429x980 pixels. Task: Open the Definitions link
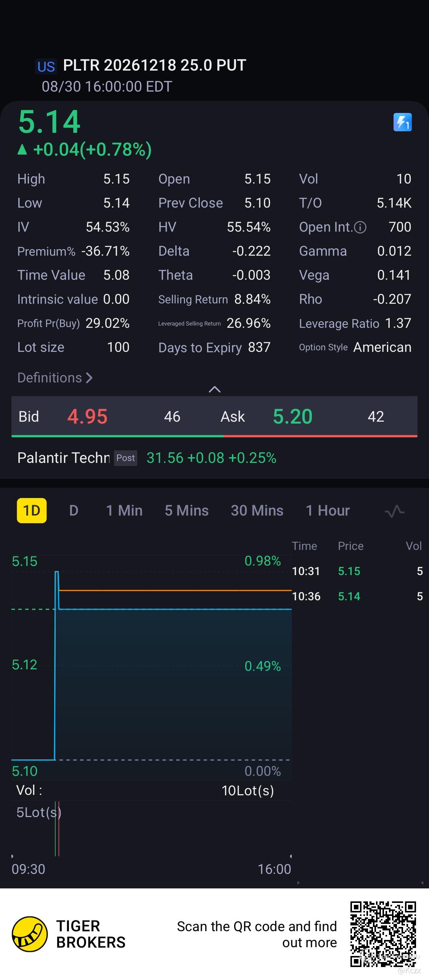(x=55, y=378)
